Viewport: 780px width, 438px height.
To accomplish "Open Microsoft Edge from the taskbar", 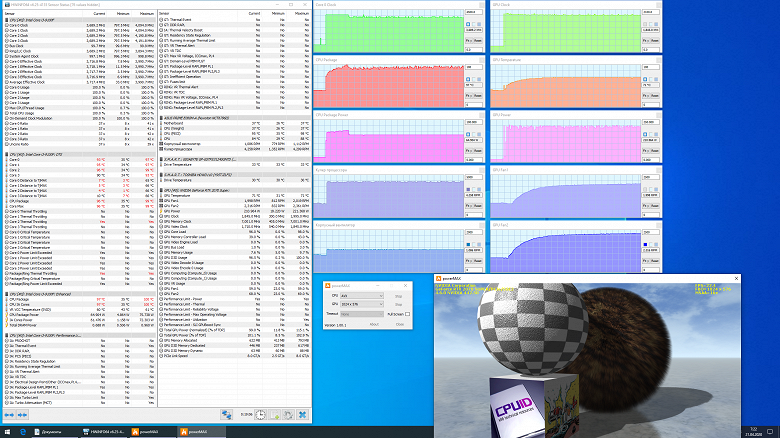I will tap(23, 432).
